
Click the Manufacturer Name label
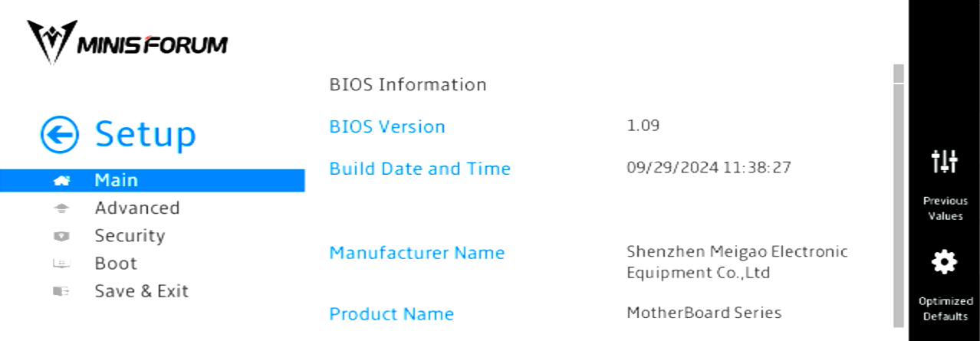tap(417, 252)
